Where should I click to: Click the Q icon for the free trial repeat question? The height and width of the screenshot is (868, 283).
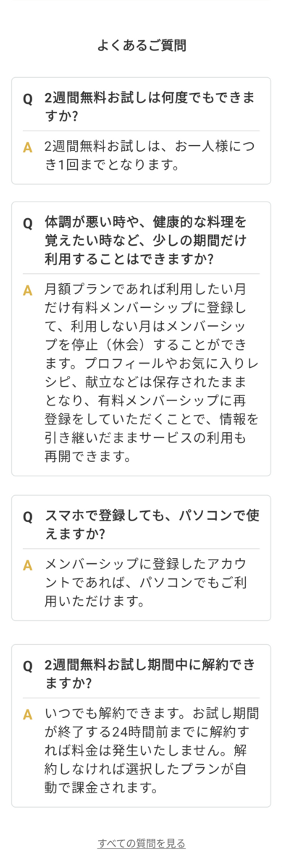[x=28, y=99]
